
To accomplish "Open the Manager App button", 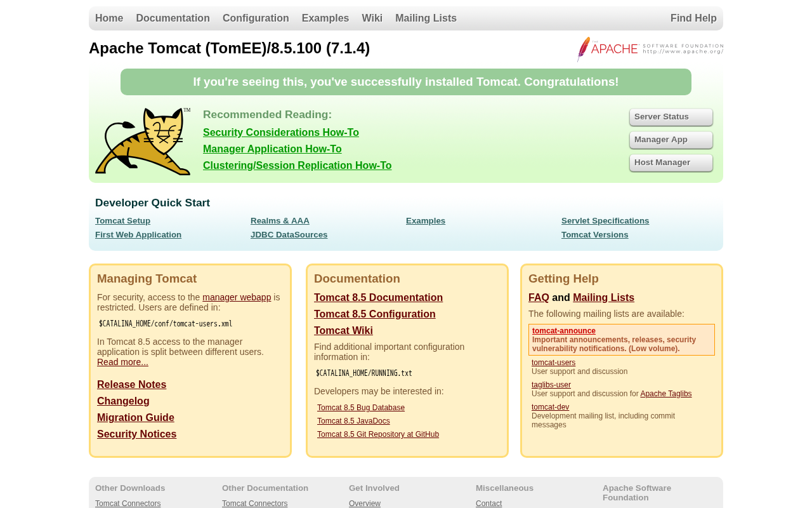I will 671,140.
